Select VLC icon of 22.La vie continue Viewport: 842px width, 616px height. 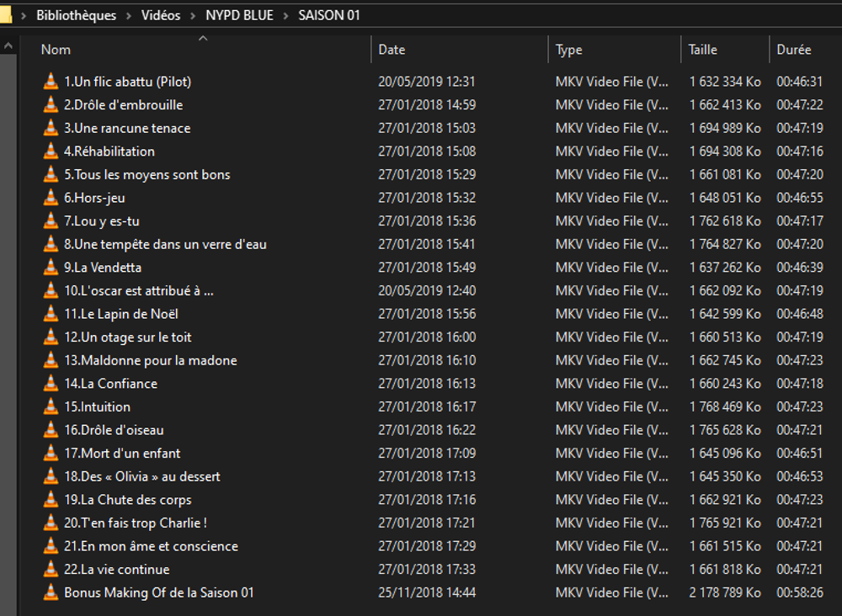pos(51,570)
